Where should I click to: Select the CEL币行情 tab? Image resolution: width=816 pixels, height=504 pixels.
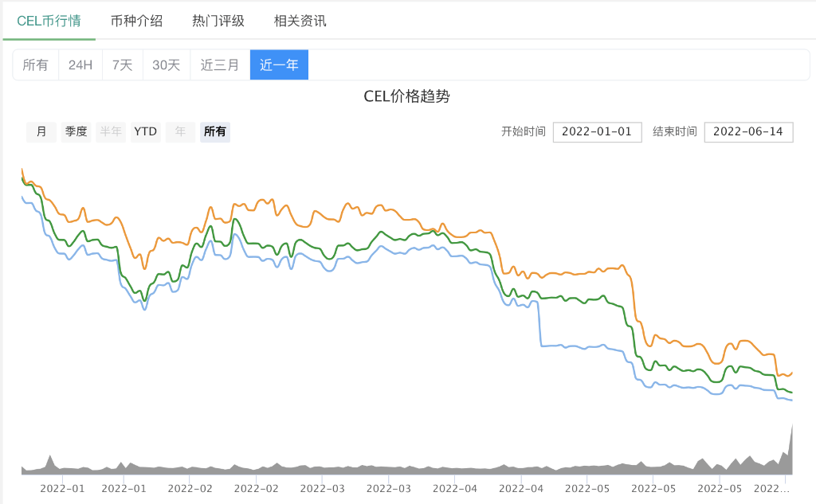tap(49, 21)
